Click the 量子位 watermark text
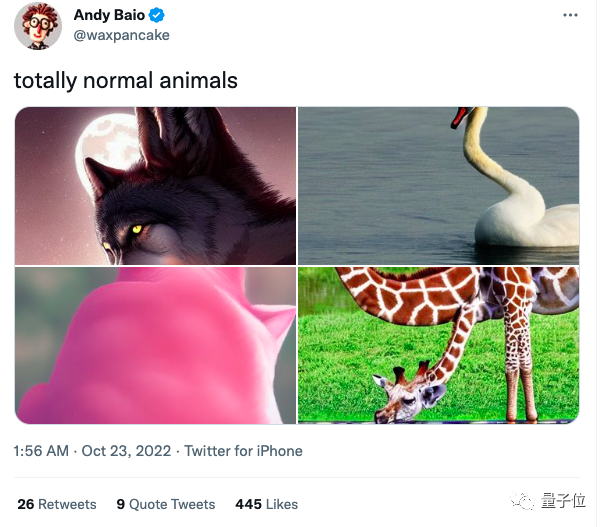 [563, 501]
